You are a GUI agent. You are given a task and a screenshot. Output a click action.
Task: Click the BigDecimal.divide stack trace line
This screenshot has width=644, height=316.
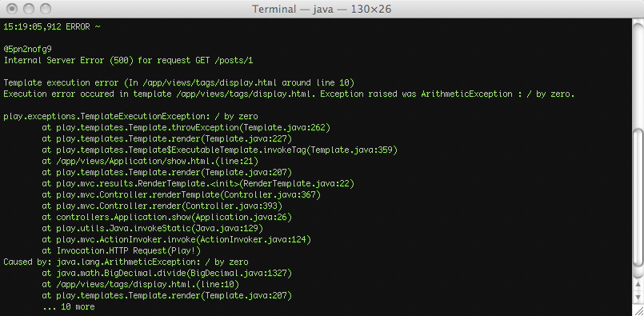tap(166, 273)
